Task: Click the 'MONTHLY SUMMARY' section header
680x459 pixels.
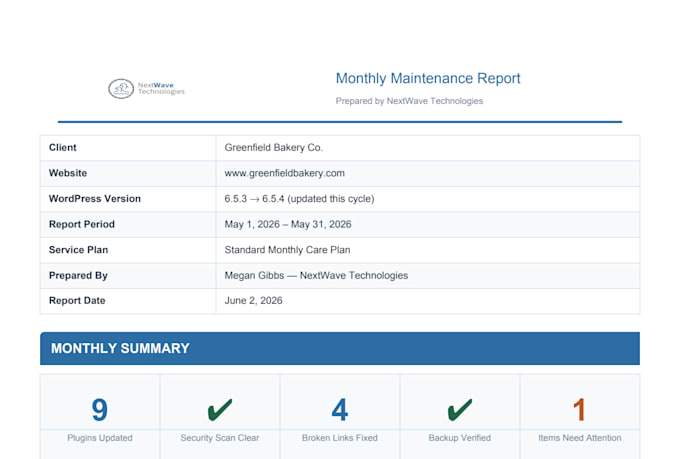Action: coord(340,348)
